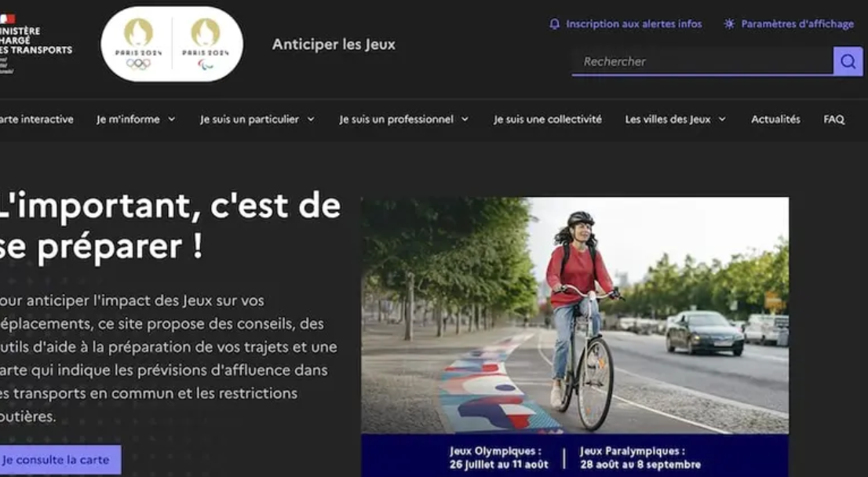Go to the FAQ page
The height and width of the screenshot is (477, 868).
coord(833,119)
